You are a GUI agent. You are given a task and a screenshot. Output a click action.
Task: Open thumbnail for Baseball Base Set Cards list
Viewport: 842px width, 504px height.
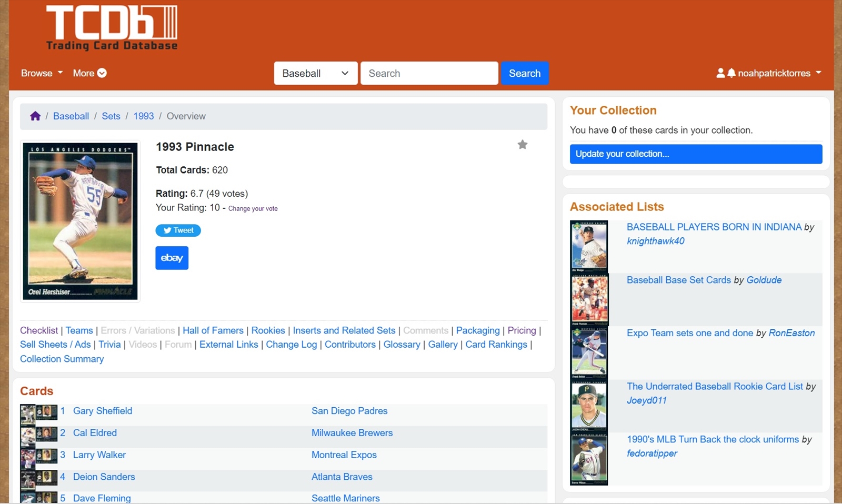pos(589,299)
